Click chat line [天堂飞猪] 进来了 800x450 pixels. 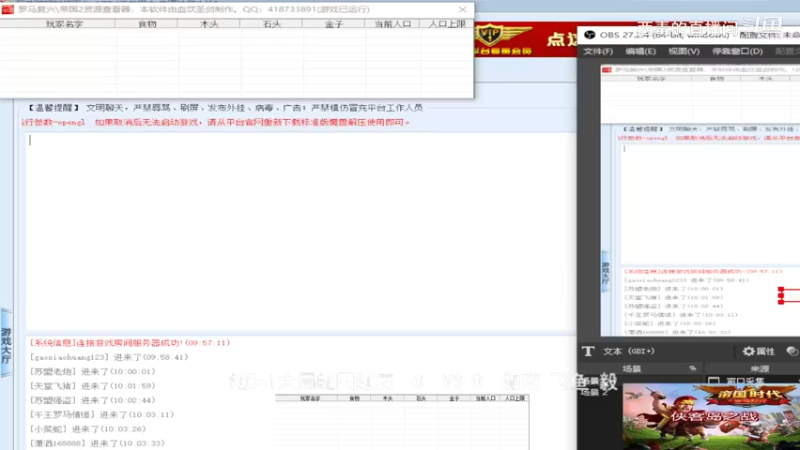[x=92, y=386]
